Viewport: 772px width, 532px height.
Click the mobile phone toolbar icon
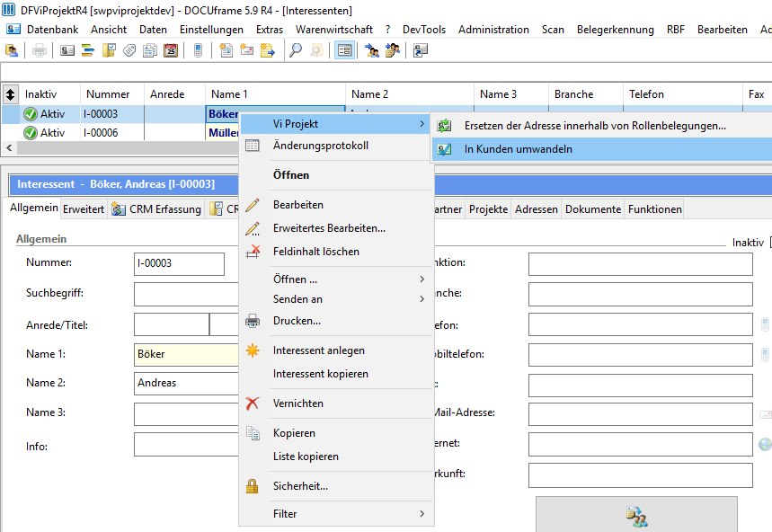click(x=198, y=50)
